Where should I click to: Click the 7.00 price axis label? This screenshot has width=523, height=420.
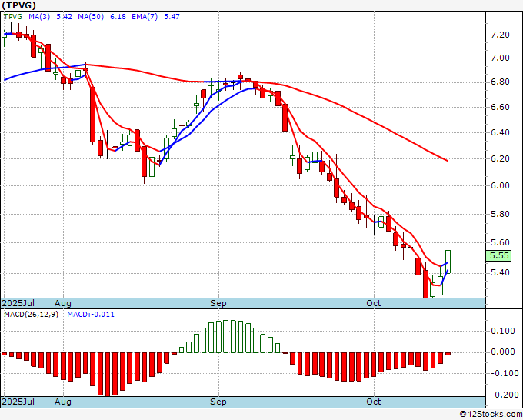[501, 58]
